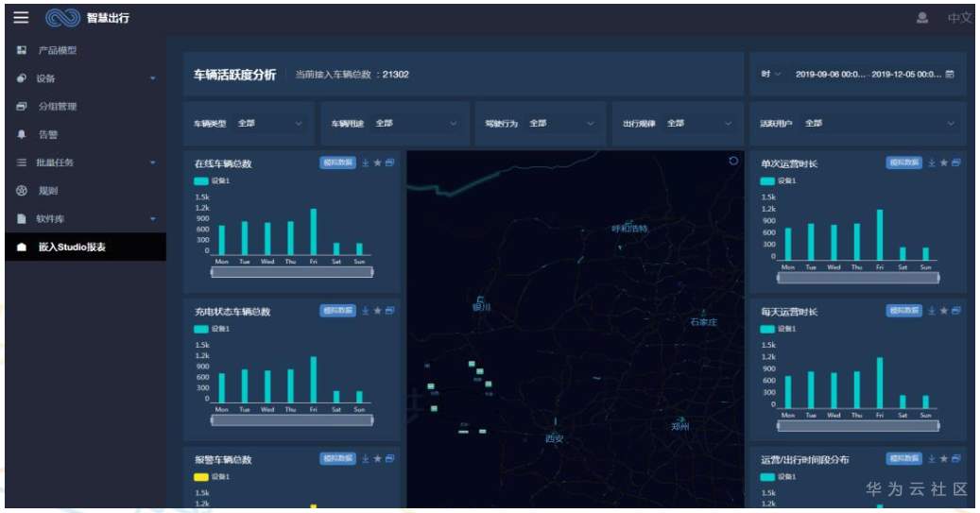
Task: Click the 西安 city label on map
Action: (555, 438)
